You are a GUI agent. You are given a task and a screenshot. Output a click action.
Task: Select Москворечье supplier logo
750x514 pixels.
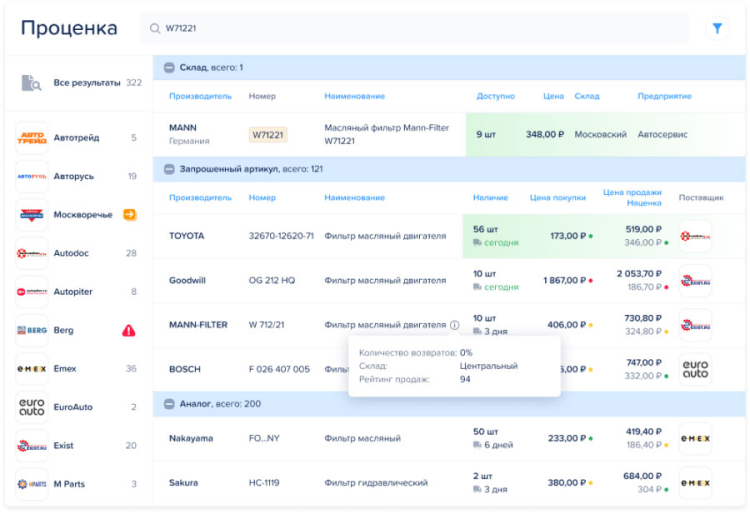(32, 215)
